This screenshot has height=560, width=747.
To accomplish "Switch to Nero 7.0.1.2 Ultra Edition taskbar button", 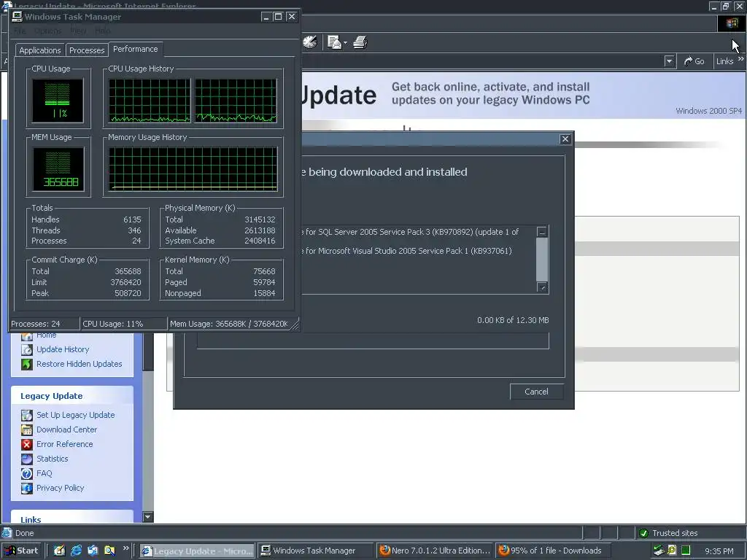I will click(435, 551).
